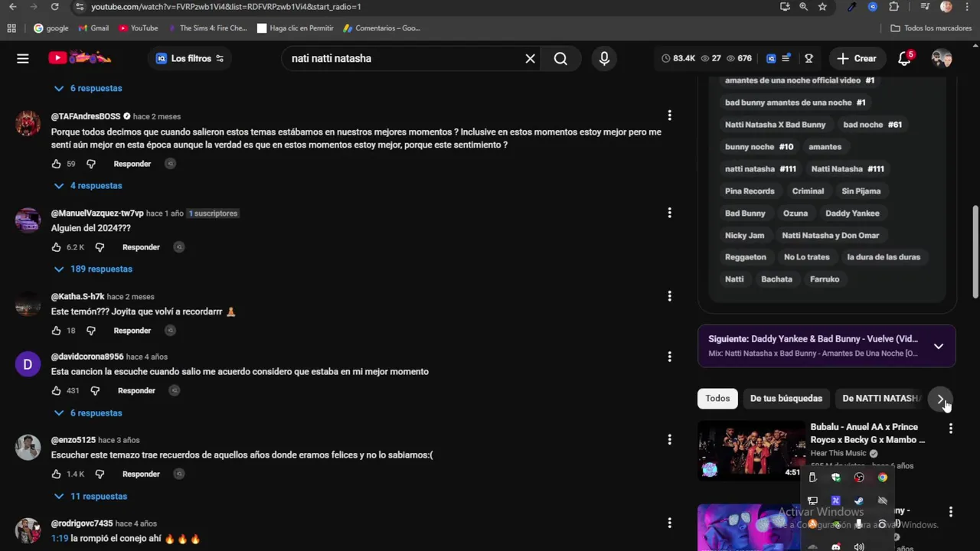
Task: Open the vidIQ list icon with blue dot
Action: (x=786, y=58)
